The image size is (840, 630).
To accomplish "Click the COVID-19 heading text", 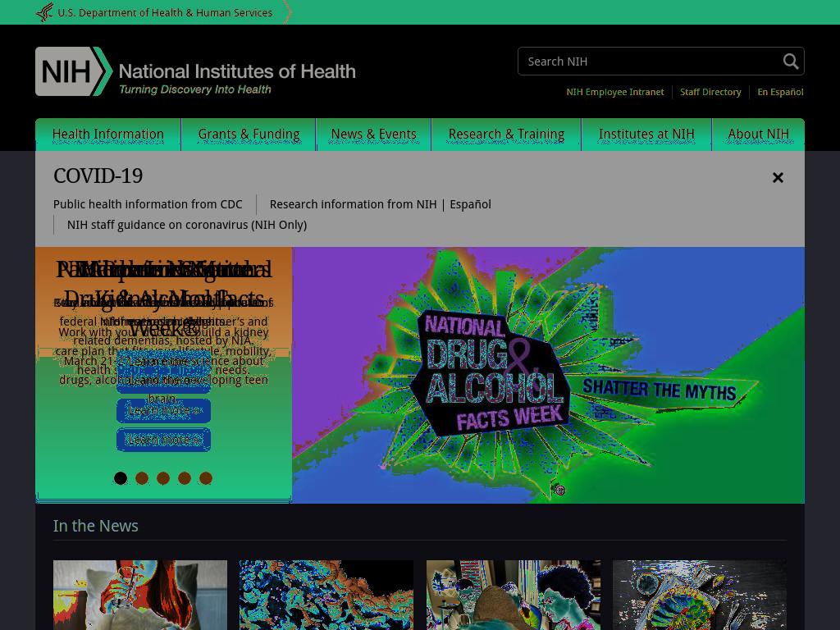I will [x=98, y=176].
